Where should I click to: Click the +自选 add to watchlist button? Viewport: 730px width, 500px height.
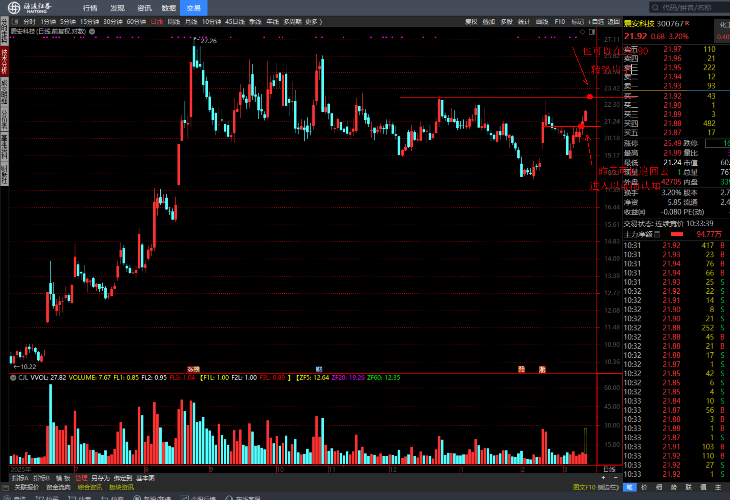(596, 22)
